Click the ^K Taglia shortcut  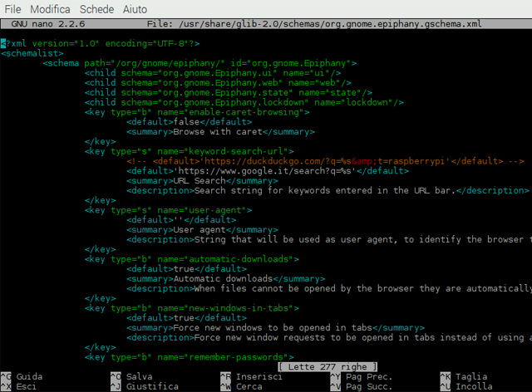point(464,377)
